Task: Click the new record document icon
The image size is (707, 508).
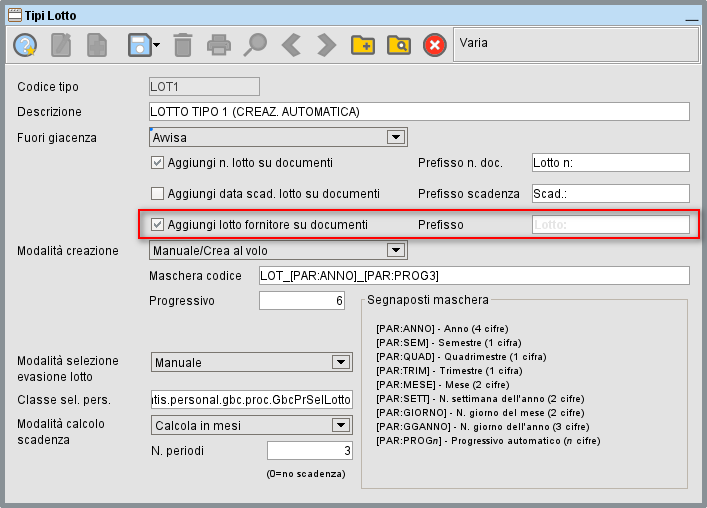Action: coord(97,45)
